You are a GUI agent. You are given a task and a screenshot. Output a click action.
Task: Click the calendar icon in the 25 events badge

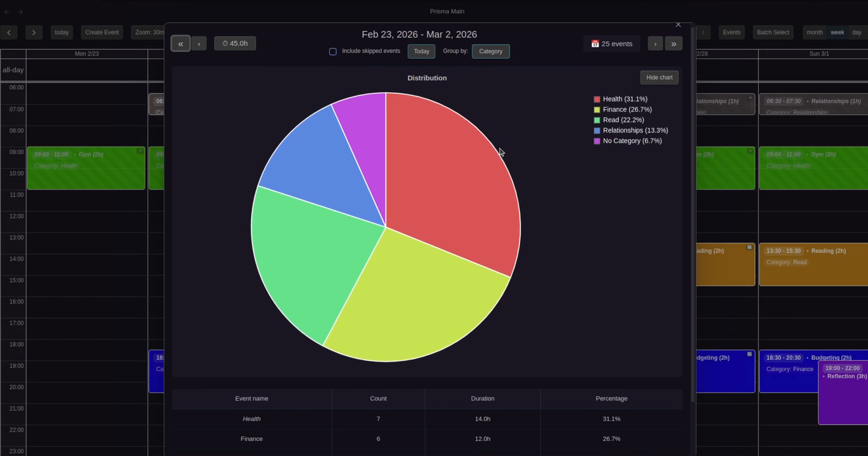click(595, 43)
